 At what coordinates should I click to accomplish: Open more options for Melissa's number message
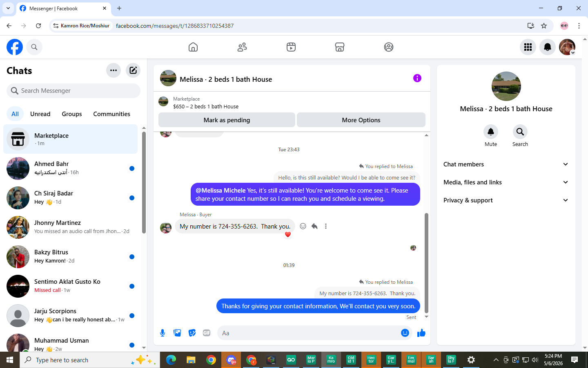[326, 226]
